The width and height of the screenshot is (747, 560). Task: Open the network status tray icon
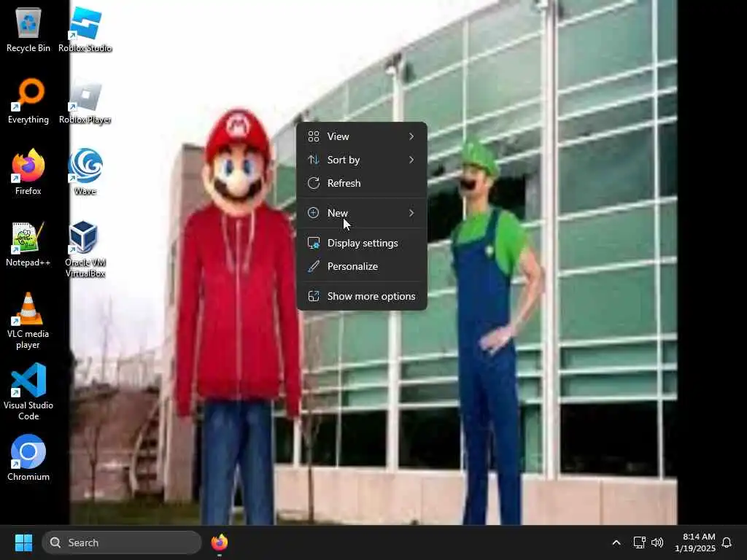639,542
